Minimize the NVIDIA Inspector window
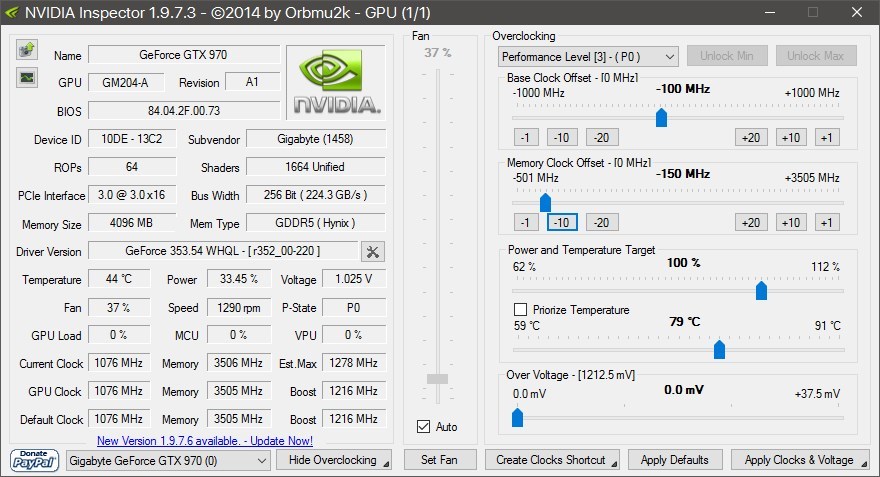The height and width of the screenshot is (477, 880). [x=769, y=12]
